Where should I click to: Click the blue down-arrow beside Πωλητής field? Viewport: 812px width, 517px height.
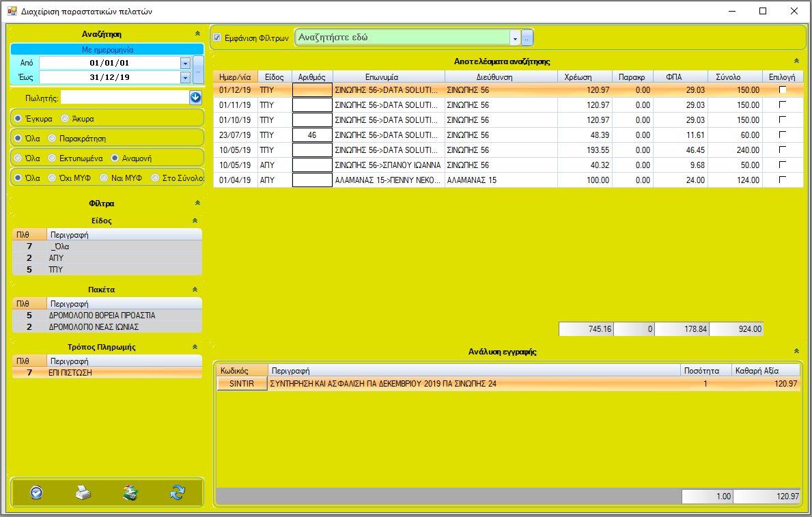coord(195,98)
